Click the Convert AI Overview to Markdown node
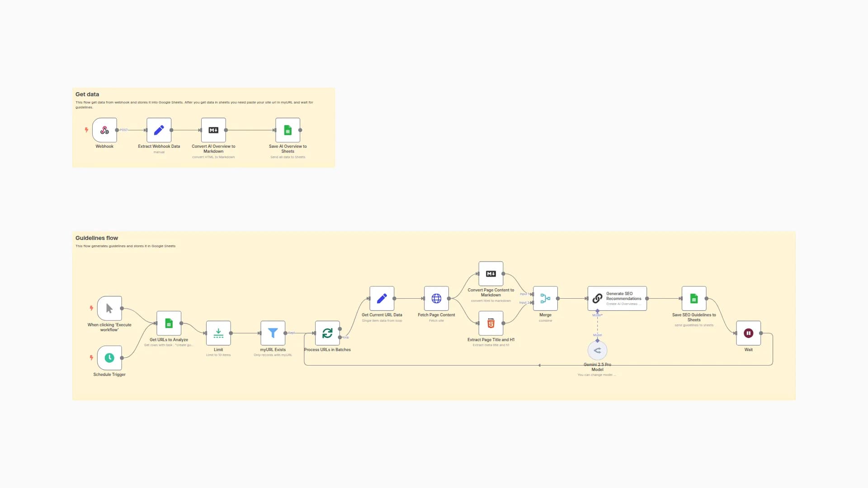 (213, 130)
